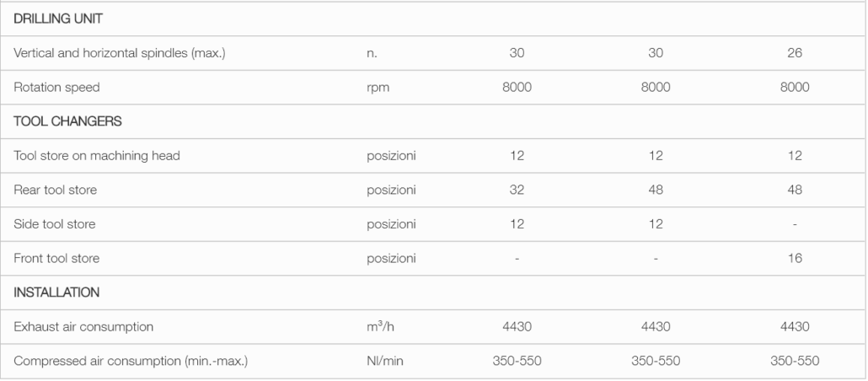868x381 pixels.
Task: Select the TOOL CHANGERS section header
Action: (67, 121)
